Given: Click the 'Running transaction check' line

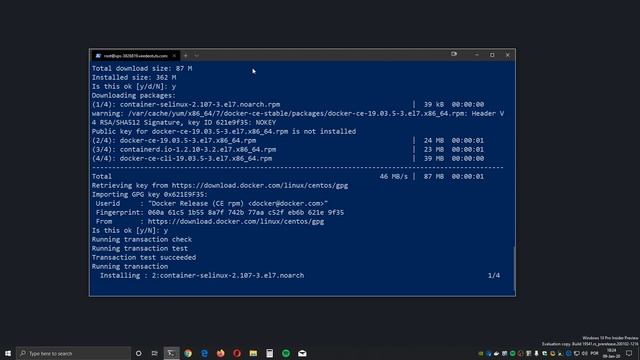Looking at the screenshot, I should [x=142, y=239].
